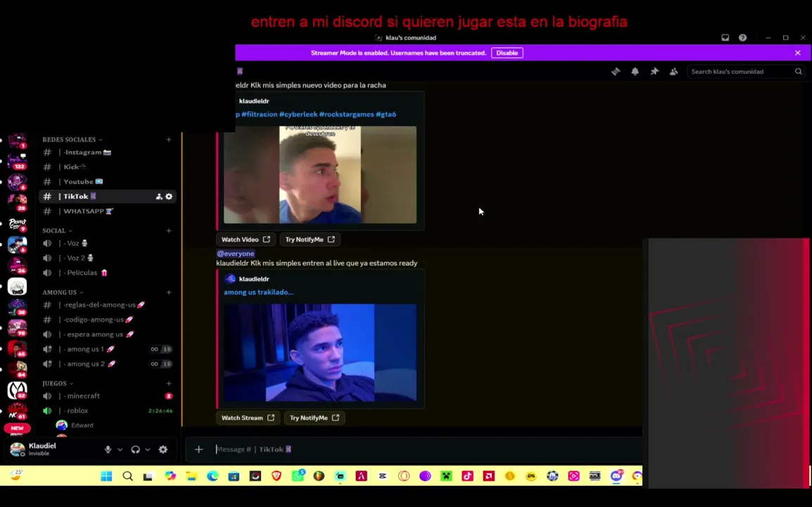
Task: Open Brave browser in taskbar
Action: [277, 476]
